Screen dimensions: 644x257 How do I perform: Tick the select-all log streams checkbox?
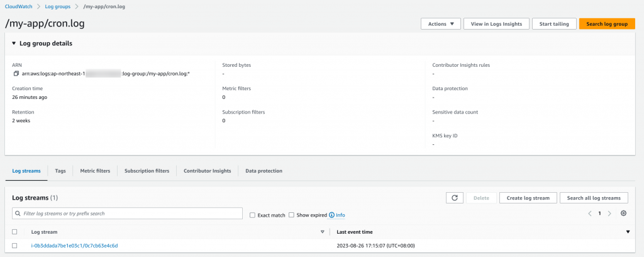(14, 232)
